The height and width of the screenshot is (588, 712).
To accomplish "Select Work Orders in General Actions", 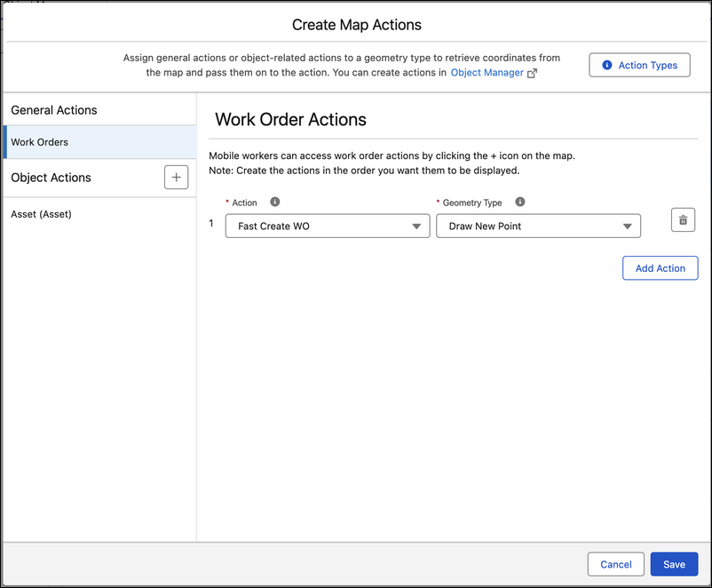I will (x=100, y=142).
